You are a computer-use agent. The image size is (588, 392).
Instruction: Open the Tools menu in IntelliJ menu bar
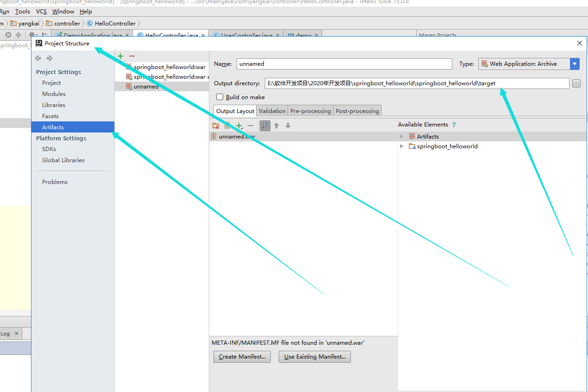(x=23, y=12)
